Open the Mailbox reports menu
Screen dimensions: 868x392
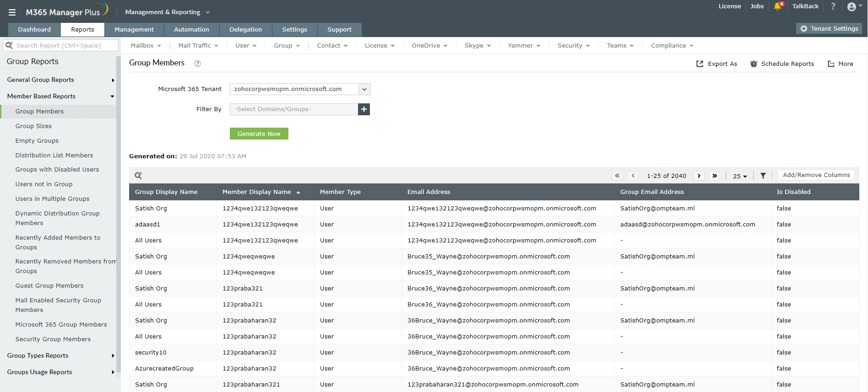click(146, 46)
